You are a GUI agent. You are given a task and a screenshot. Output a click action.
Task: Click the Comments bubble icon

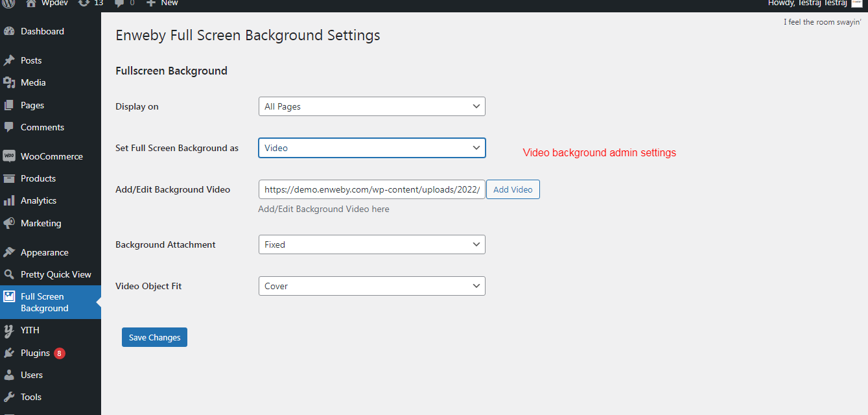tap(9, 127)
